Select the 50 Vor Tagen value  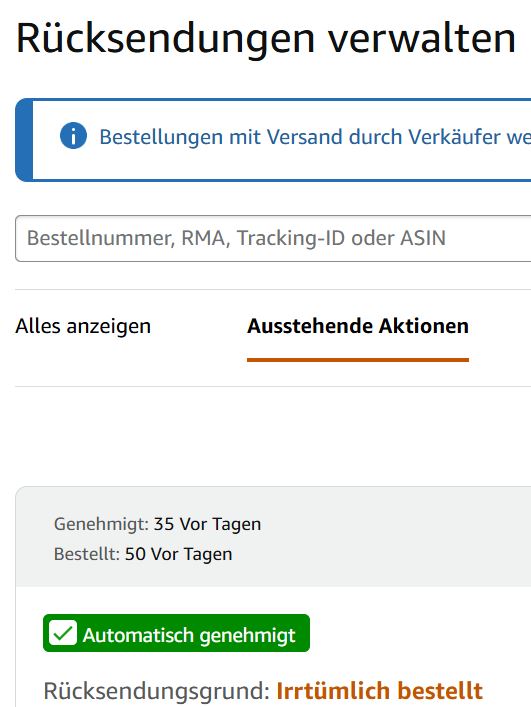click(179, 554)
